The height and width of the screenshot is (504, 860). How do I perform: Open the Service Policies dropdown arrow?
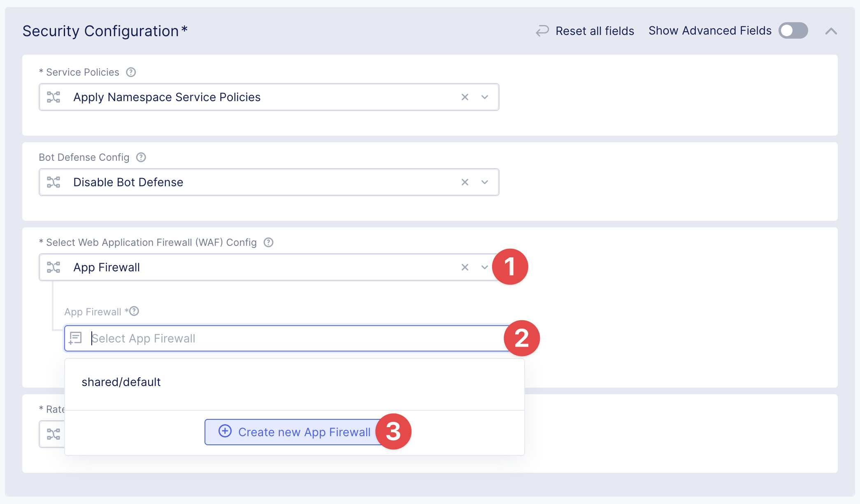click(x=485, y=97)
